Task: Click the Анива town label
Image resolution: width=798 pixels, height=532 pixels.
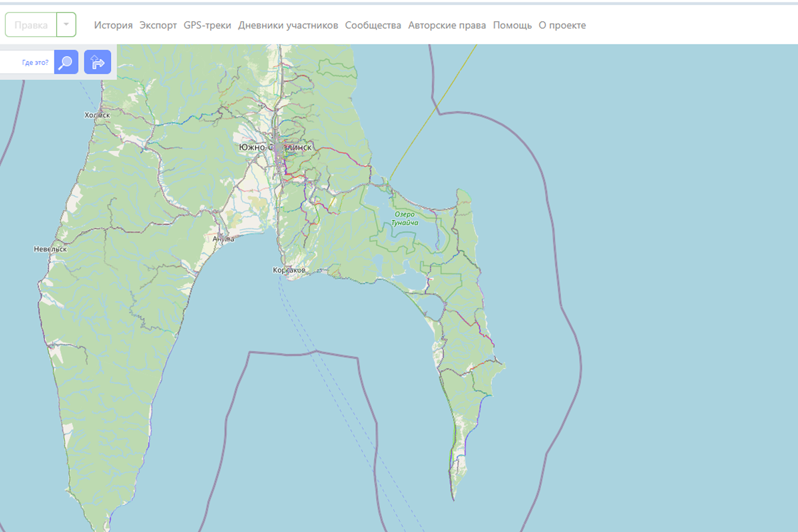Action: click(x=223, y=238)
